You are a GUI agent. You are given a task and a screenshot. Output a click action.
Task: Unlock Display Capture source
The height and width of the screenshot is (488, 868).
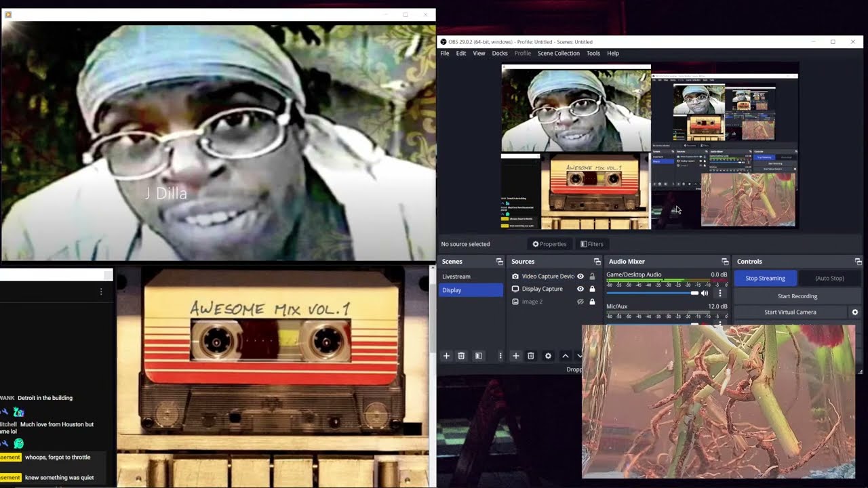pos(592,289)
